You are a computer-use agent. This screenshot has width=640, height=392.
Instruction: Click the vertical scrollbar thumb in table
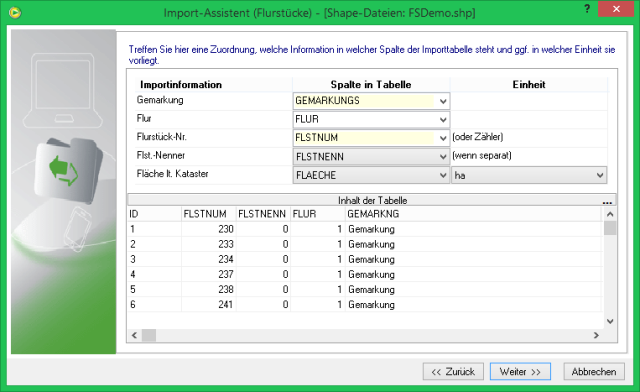pyautogui.click(x=610, y=228)
